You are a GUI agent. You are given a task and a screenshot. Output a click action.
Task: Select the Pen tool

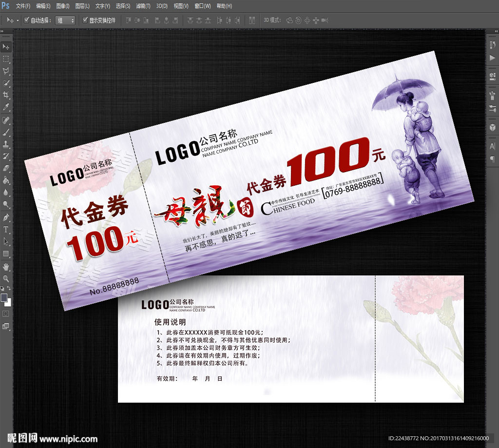(6, 217)
